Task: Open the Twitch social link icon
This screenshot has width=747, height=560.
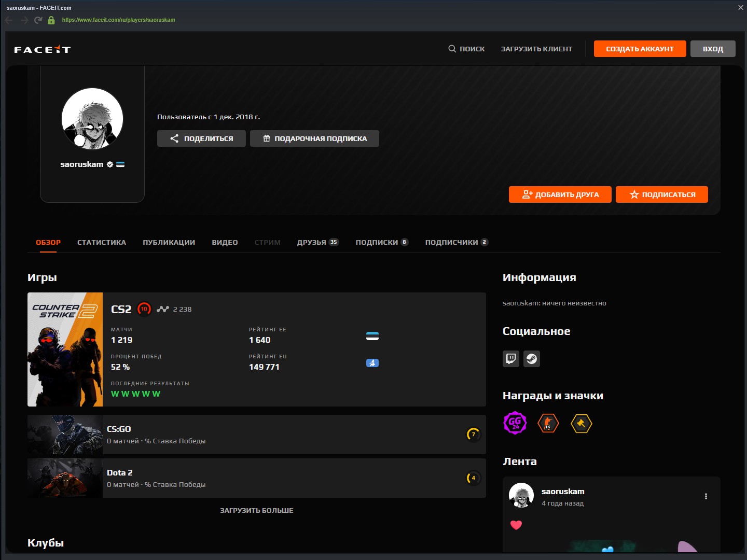Action: (x=511, y=359)
